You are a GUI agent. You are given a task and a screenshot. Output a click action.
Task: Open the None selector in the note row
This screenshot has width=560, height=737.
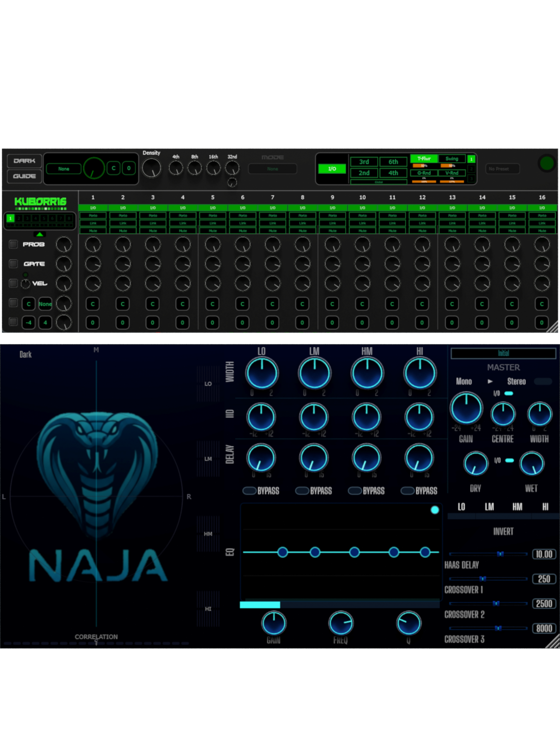tap(45, 304)
